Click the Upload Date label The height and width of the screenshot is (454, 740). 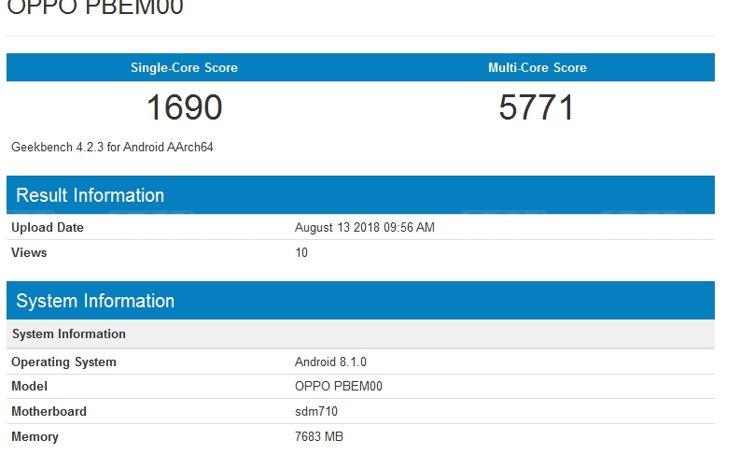[47, 227]
